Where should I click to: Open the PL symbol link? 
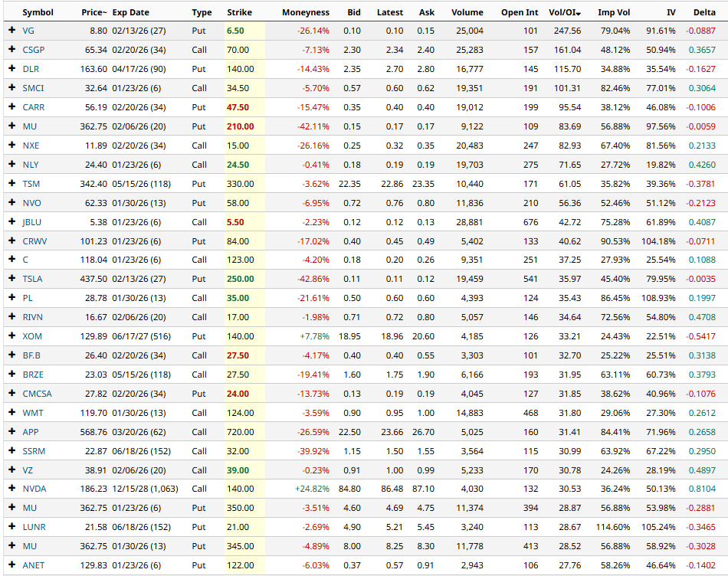click(x=28, y=298)
